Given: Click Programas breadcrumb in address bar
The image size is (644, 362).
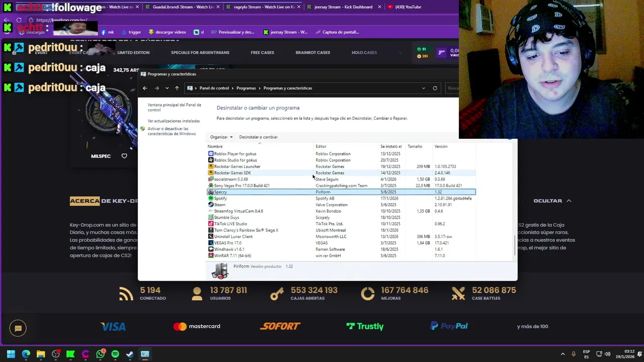Looking at the screenshot, I should [246, 88].
